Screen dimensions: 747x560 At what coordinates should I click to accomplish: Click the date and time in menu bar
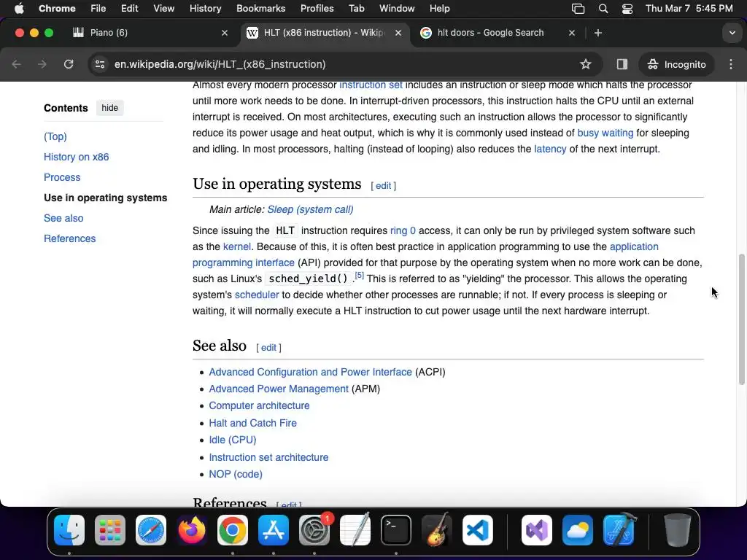[689, 9]
